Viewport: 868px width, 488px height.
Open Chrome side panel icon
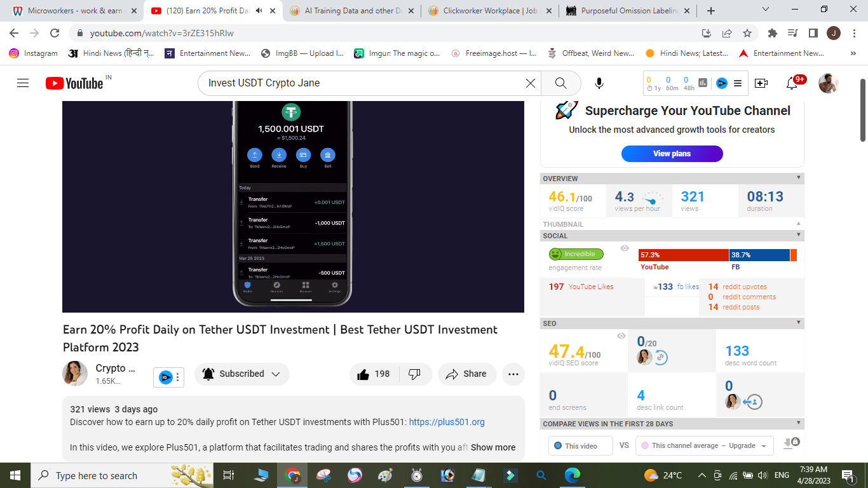(813, 33)
